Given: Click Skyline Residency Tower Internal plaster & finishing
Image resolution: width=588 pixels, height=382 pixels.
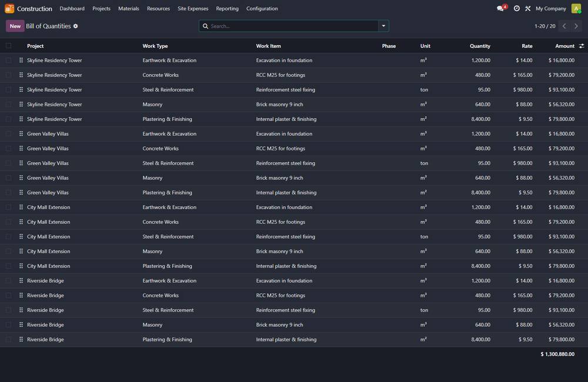Looking at the screenshot, I should 286,119.
